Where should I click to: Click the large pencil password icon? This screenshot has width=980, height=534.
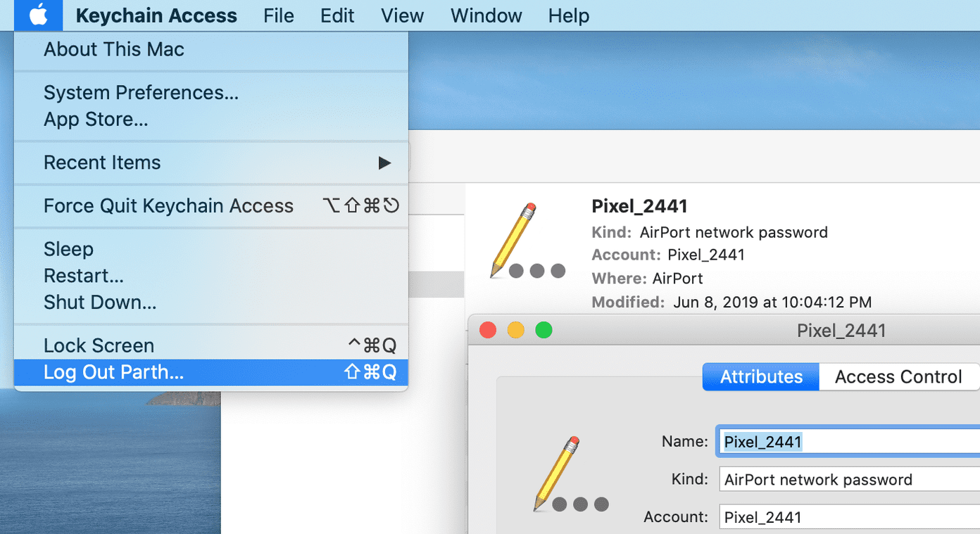(527, 241)
